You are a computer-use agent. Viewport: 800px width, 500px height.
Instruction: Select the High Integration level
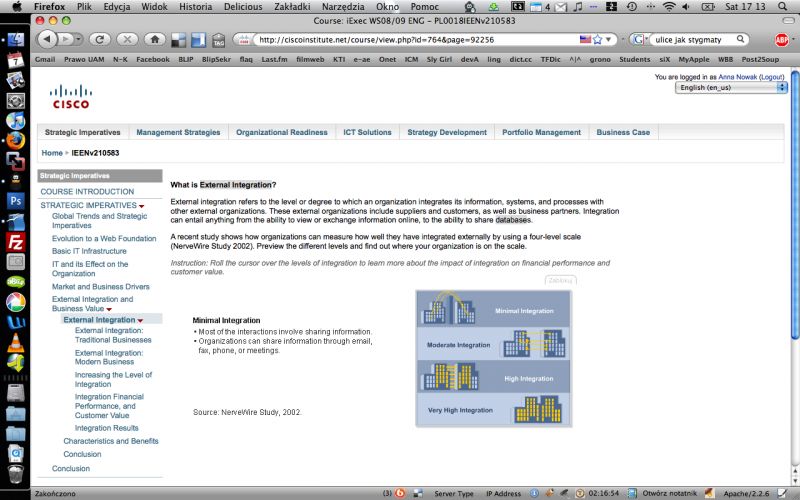(493, 377)
